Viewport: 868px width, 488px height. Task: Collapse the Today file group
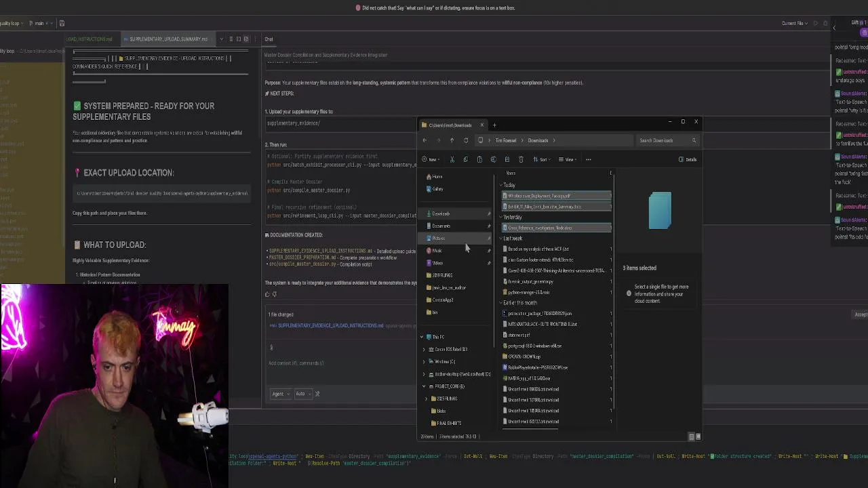coord(502,185)
